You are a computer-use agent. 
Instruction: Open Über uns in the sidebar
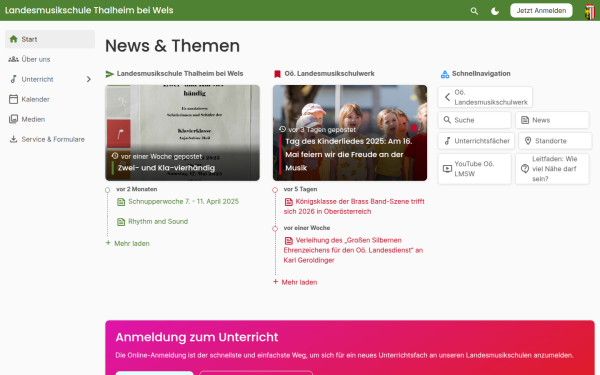(x=50, y=59)
